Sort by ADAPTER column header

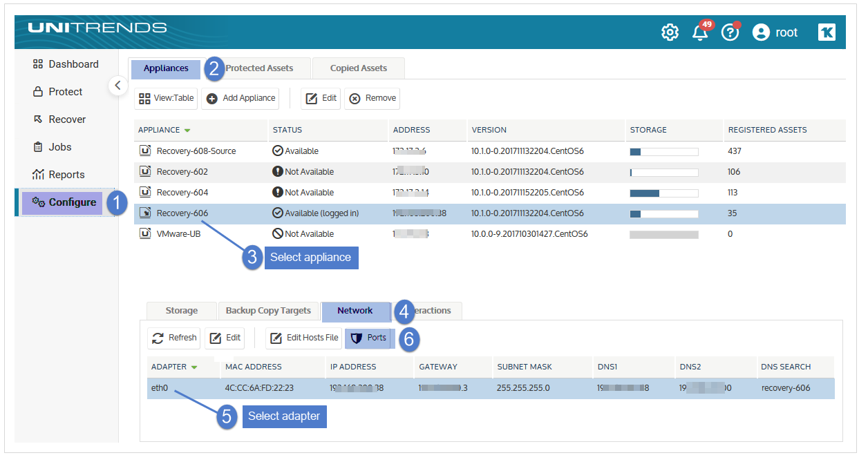point(169,367)
